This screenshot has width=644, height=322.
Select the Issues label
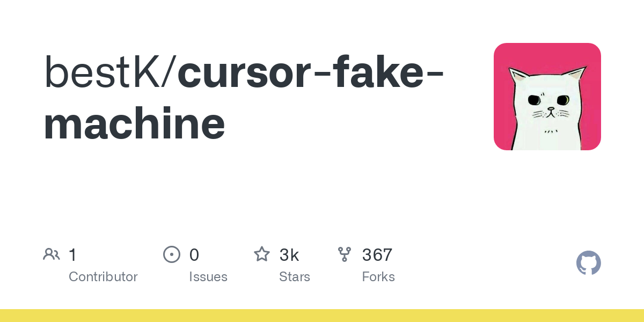click(208, 277)
